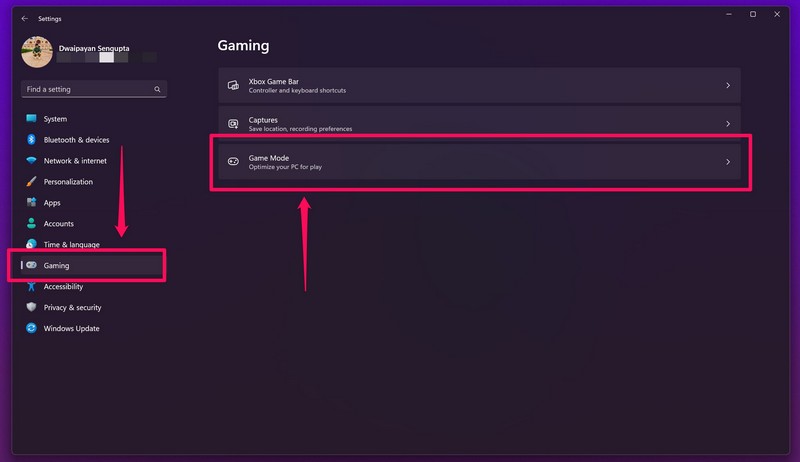The width and height of the screenshot is (800, 462).
Task: Open Game Mode using its chevron
Action: [x=727, y=162]
